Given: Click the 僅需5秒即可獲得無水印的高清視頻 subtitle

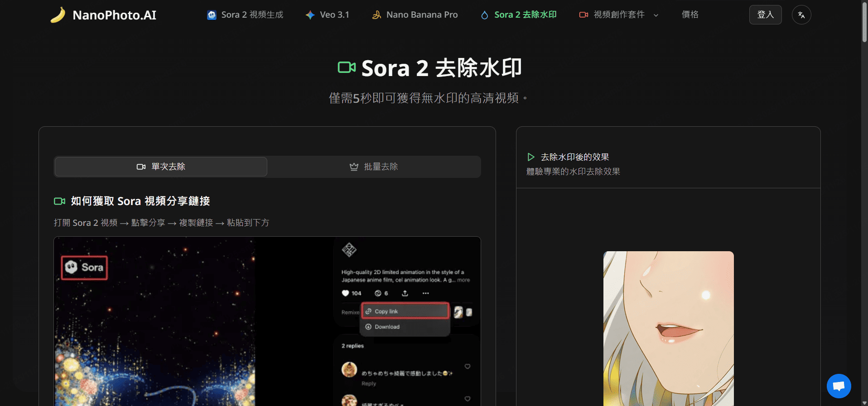Looking at the screenshot, I should pyautogui.click(x=428, y=98).
